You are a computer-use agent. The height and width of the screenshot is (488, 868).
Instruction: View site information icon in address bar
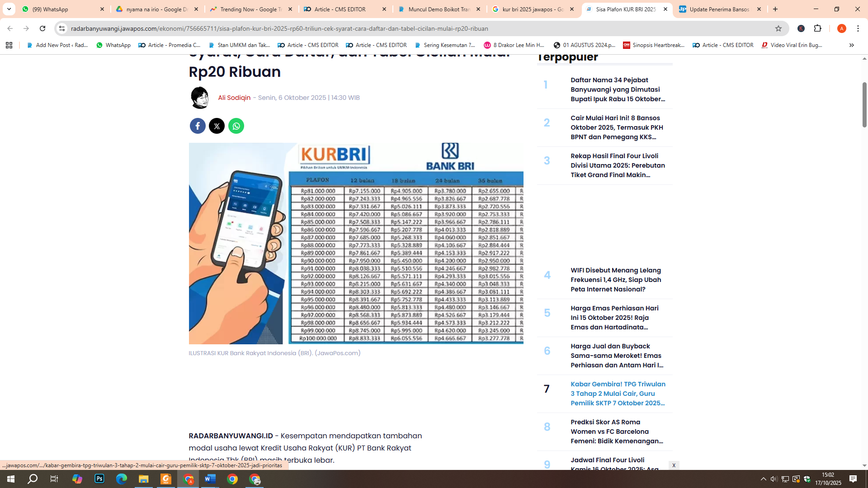click(62, 28)
